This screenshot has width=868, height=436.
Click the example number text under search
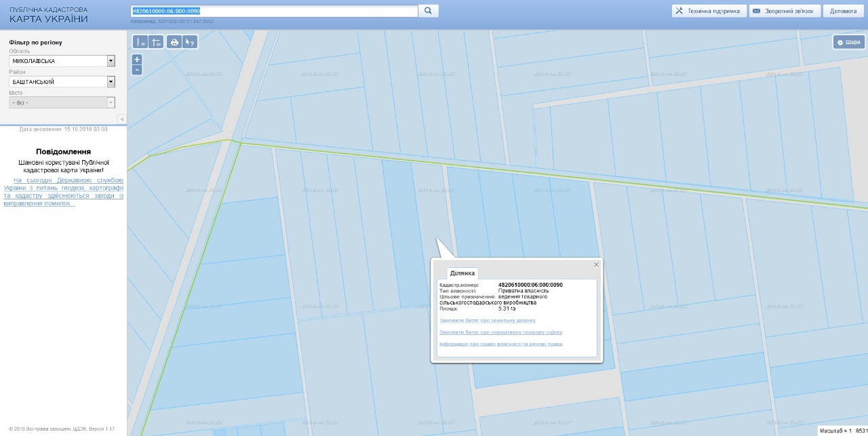coord(172,22)
